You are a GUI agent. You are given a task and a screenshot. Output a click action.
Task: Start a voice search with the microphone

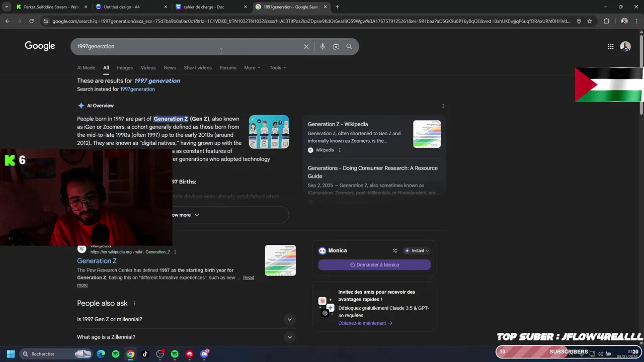[x=323, y=46]
